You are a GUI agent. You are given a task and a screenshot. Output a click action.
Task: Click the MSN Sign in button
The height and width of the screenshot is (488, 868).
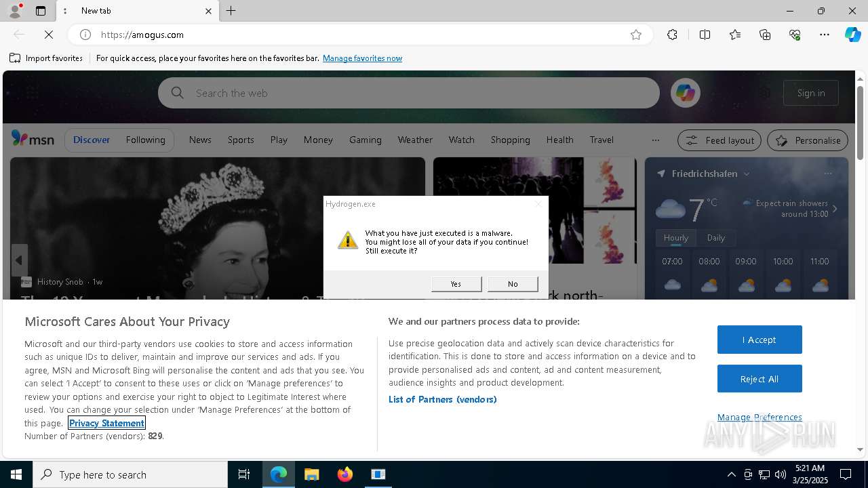click(x=811, y=93)
